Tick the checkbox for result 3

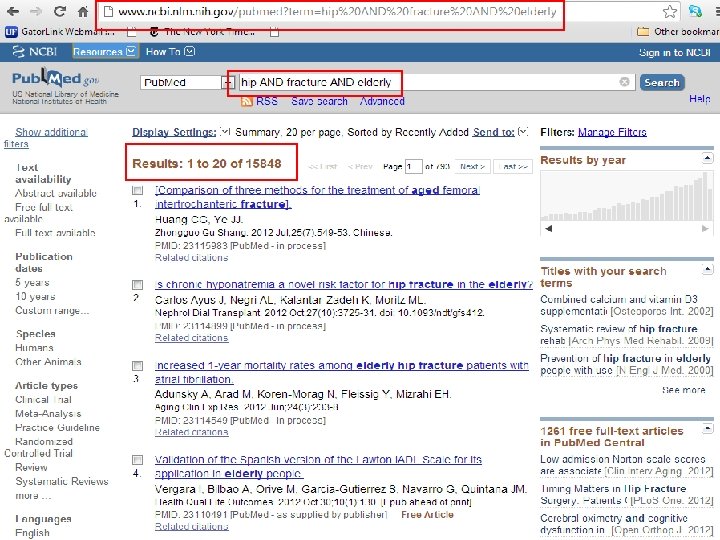[137, 366]
